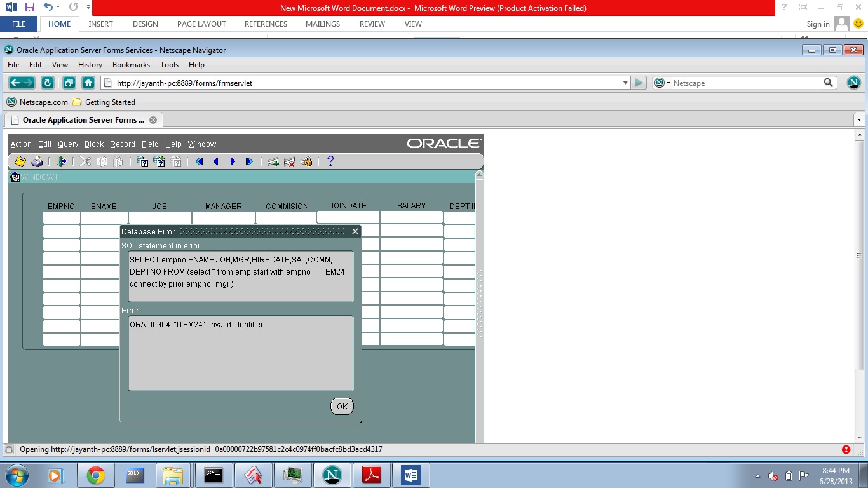Screen dimensions: 868x488
Task: Open the Customize Quick Access Toolbar dropdown
Action: click(88, 8)
